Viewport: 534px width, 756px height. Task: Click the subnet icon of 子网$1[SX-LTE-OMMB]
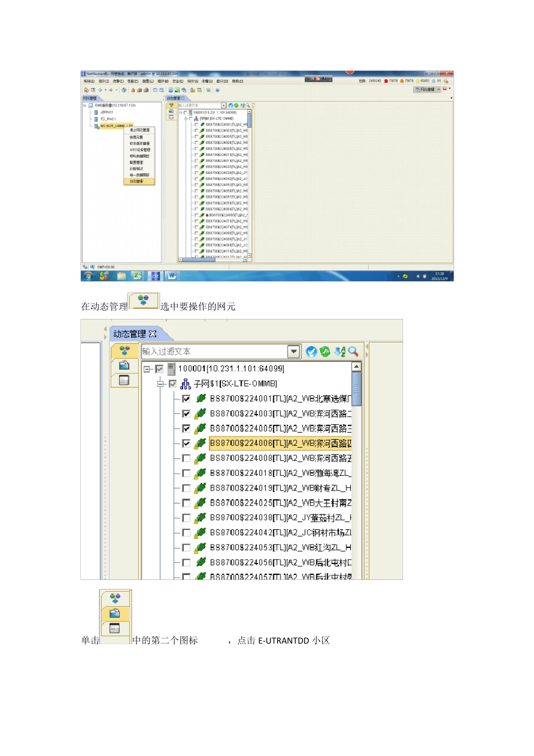click(185, 384)
